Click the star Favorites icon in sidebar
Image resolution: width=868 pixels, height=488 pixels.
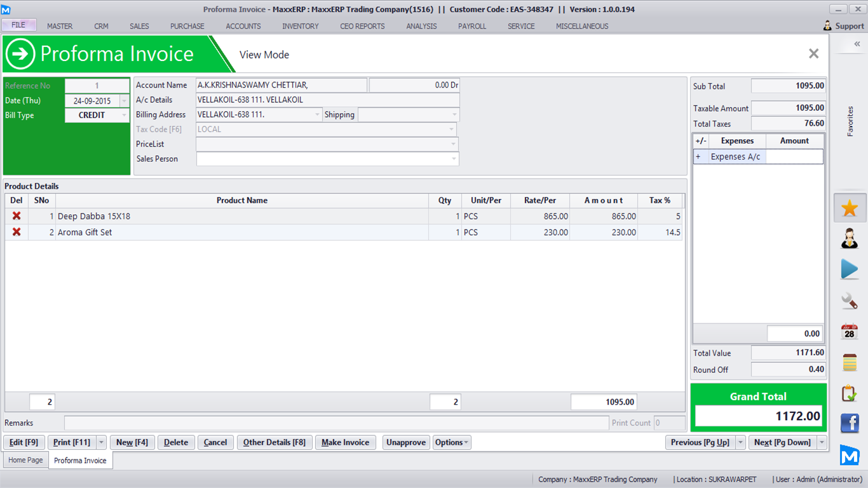(x=850, y=208)
